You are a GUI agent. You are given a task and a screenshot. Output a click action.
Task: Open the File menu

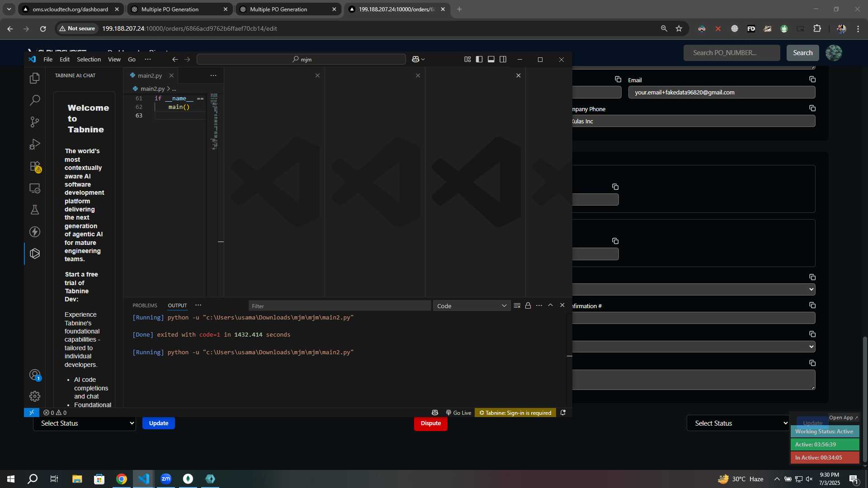tap(48, 59)
